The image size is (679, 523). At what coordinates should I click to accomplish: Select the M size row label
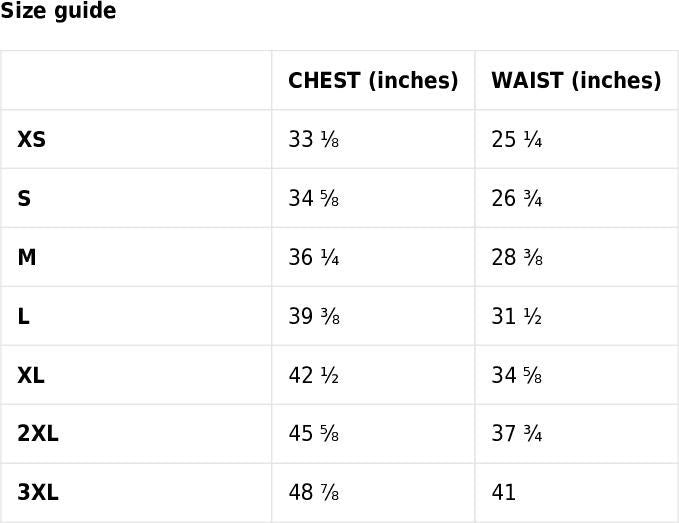27,258
